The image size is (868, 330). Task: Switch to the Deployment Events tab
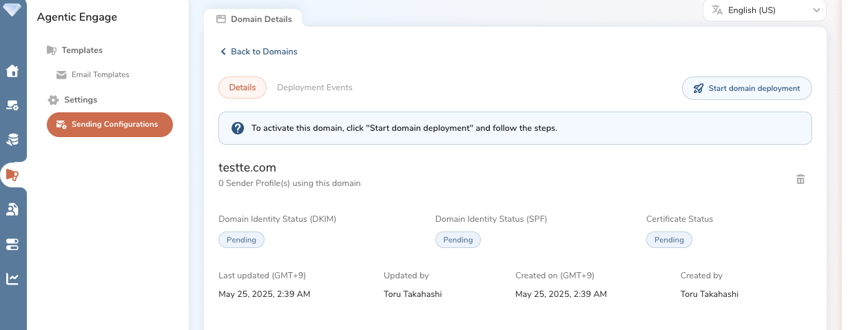coord(314,87)
